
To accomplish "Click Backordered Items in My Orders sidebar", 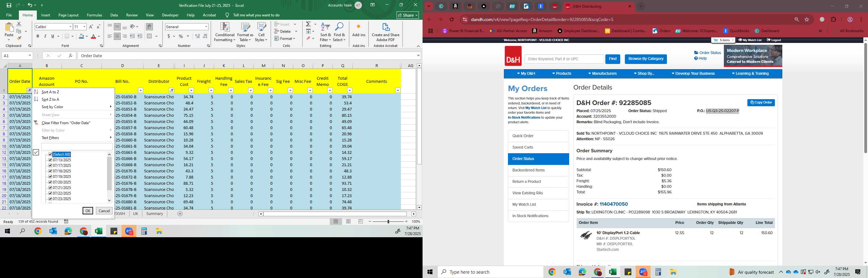I will (538, 170).
